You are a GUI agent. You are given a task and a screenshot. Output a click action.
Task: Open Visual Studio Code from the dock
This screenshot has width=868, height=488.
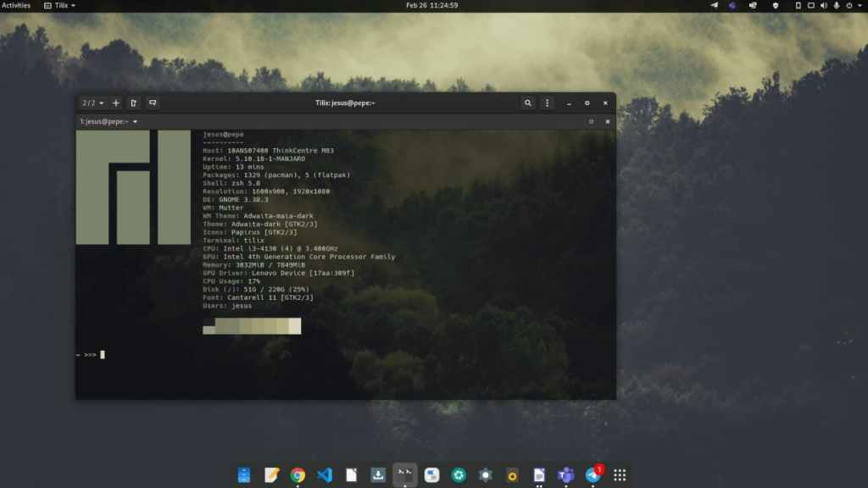point(325,475)
